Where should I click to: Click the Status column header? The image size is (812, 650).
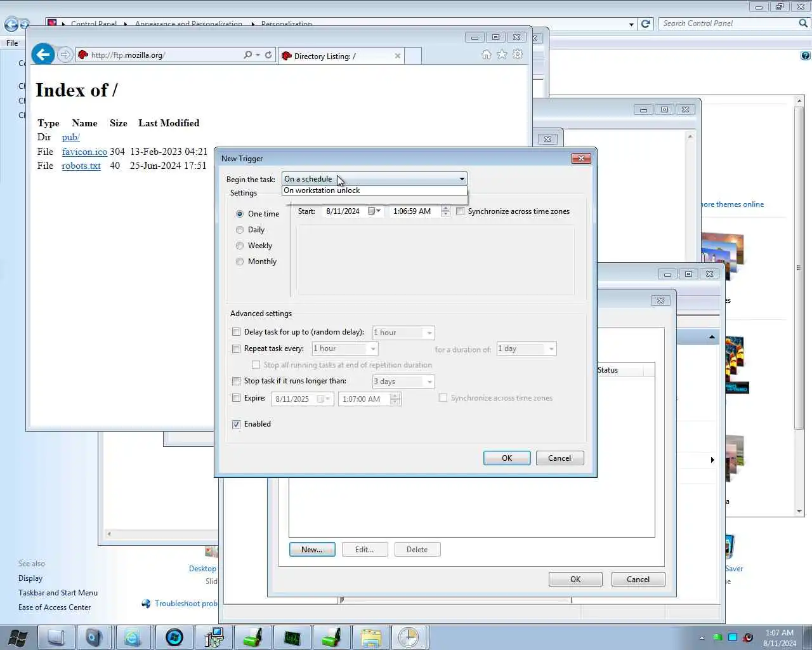coord(619,370)
